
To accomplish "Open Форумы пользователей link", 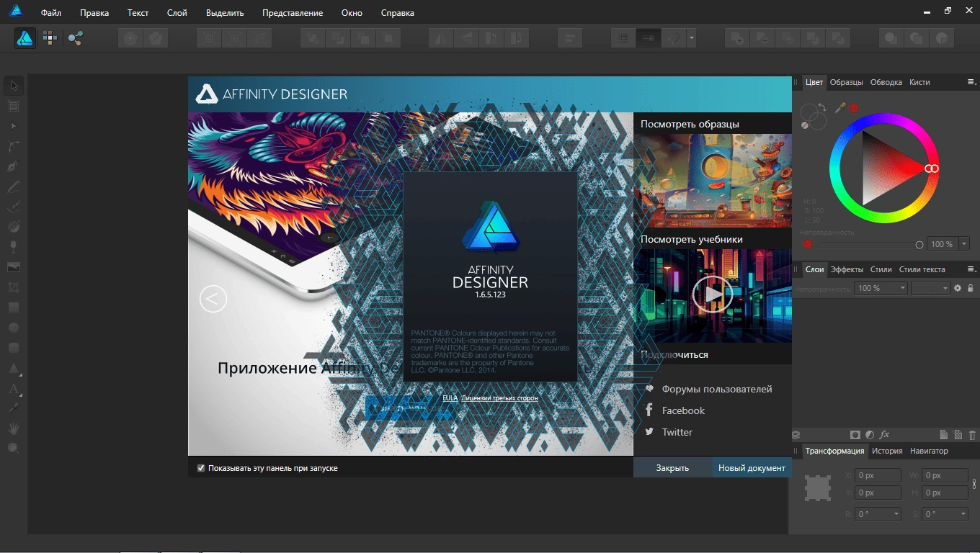I will (717, 389).
